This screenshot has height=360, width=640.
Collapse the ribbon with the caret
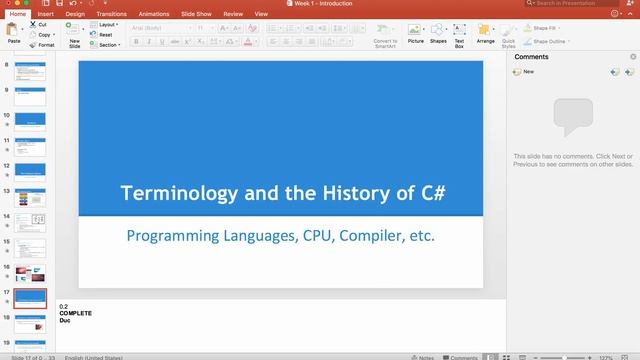(630, 13)
